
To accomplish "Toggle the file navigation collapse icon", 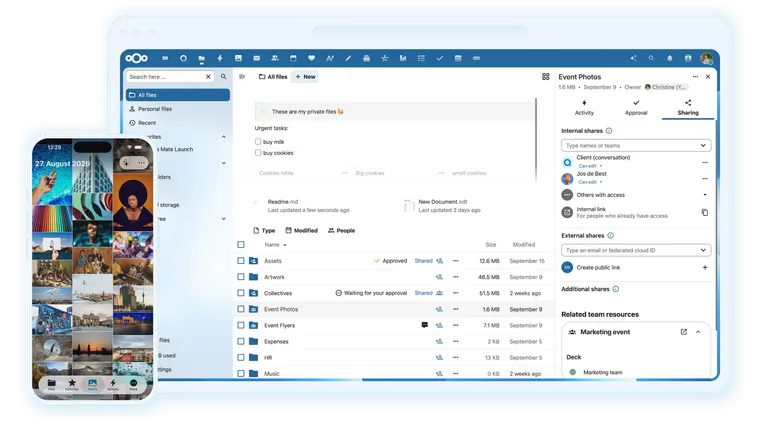I will tap(242, 77).
